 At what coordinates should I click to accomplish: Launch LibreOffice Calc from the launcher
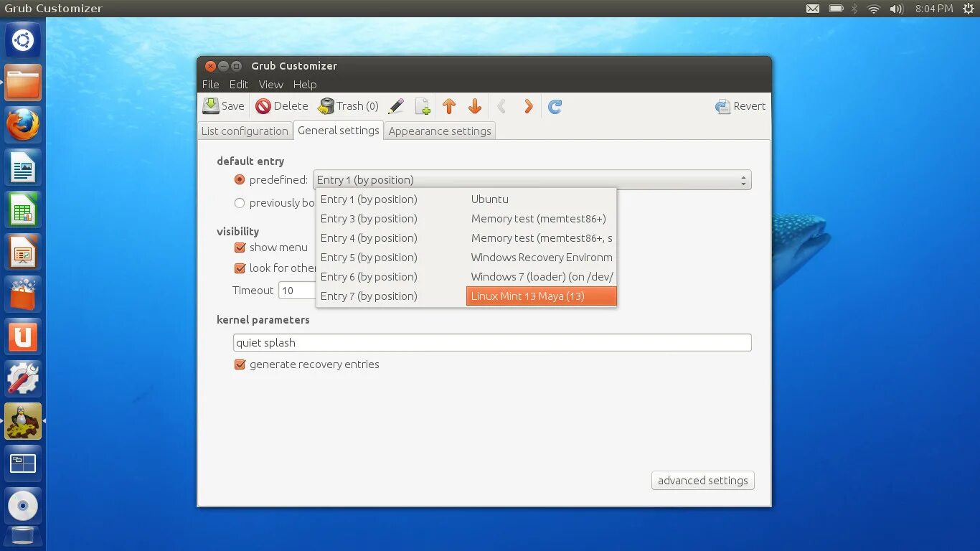23,210
